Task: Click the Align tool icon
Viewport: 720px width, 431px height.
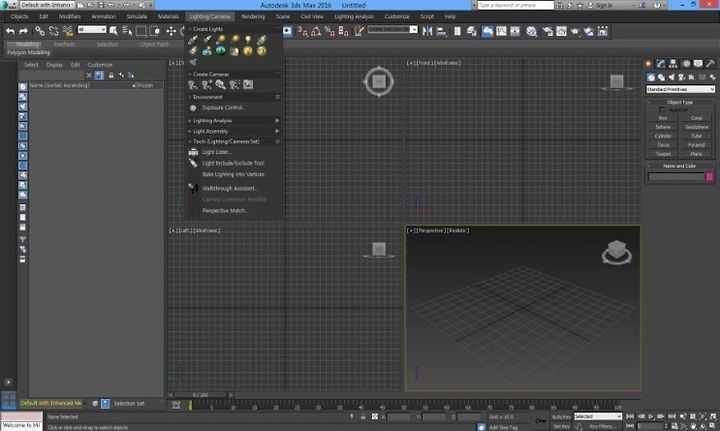Action: click(x=441, y=31)
